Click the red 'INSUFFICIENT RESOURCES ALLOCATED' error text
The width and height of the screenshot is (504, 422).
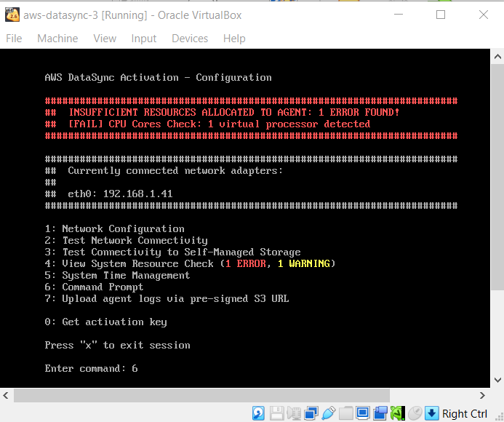(x=234, y=112)
